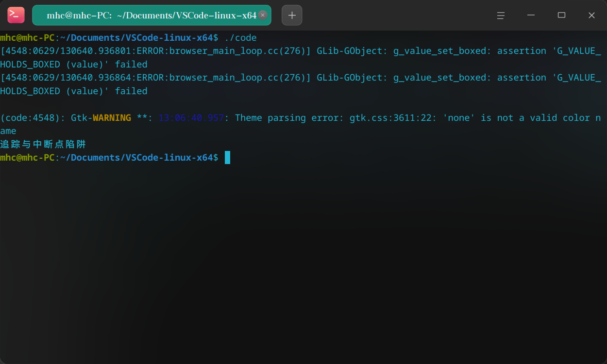Click the cursor block at the last prompt
The width and height of the screenshot is (607, 364).
tap(227, 158)
